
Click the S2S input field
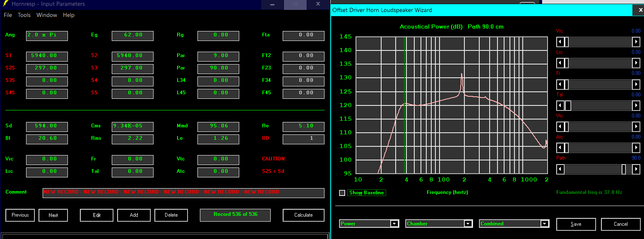[x=47, y=69]
